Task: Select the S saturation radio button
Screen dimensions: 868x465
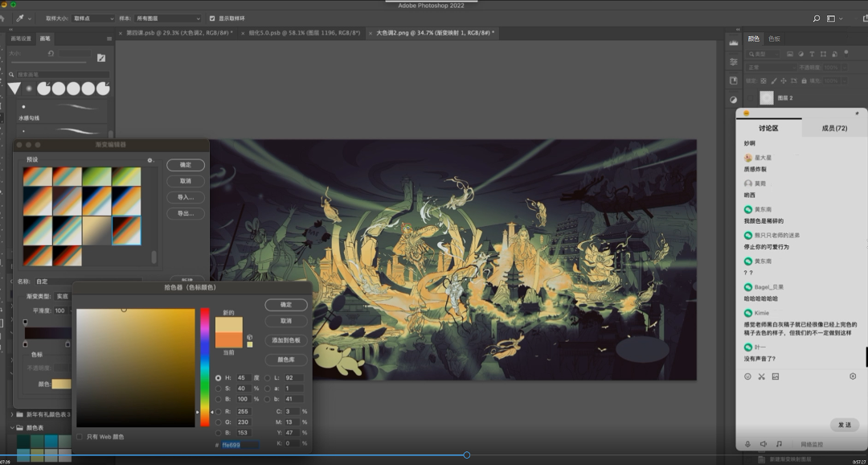Action: click(x=218, y=389)
